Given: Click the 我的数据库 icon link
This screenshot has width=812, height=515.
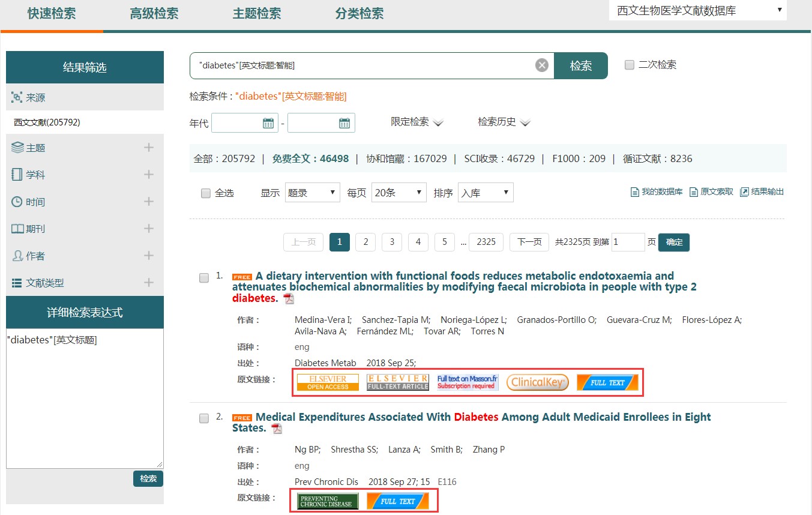Looking at the screenshot, I should (x=656, y=192).
